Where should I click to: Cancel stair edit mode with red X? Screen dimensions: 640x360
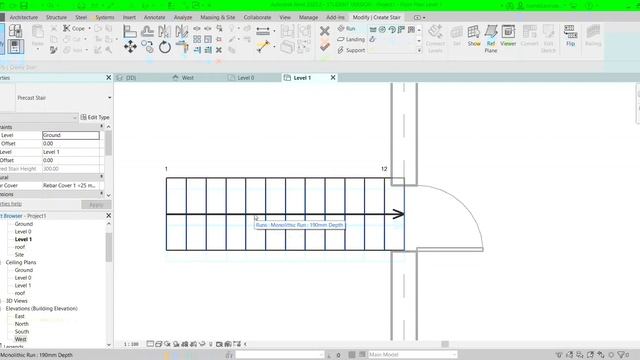click(x=324, y=31)
